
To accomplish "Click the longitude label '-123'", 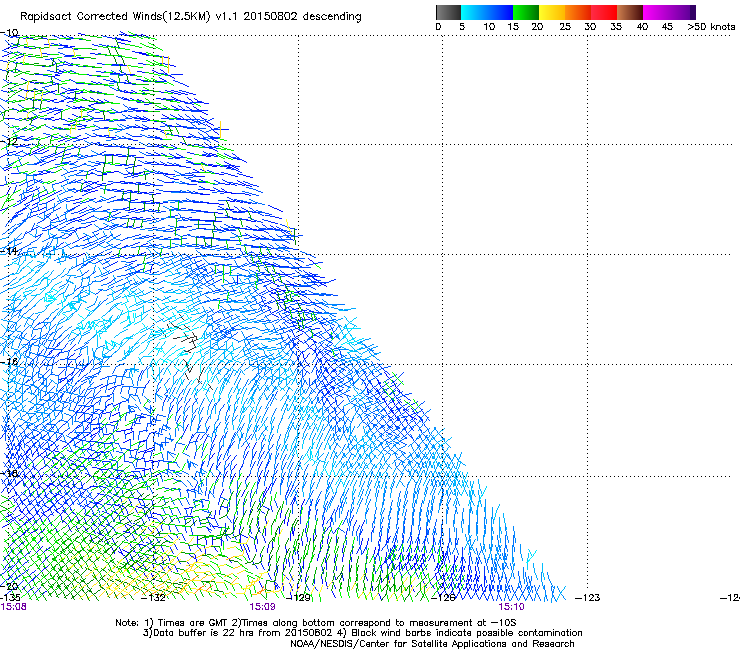I will [588, 598].
